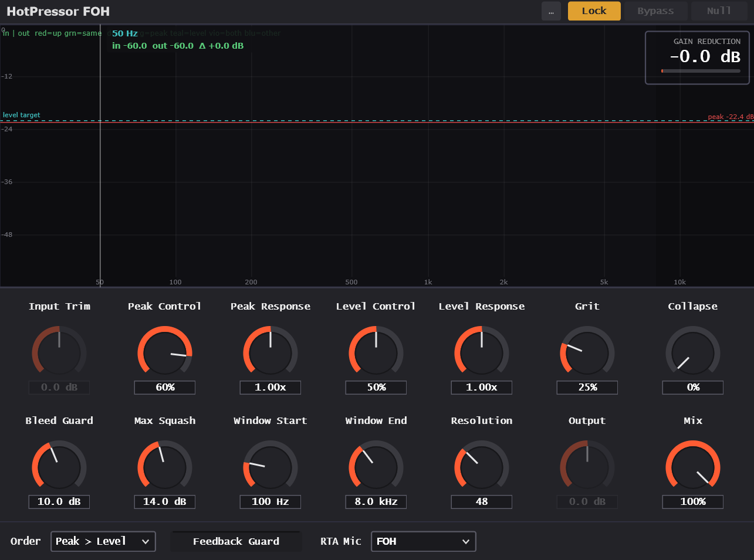The image size is (754, 560).
Task: Click the Resolution 48 value field
Action: [482, 501]
